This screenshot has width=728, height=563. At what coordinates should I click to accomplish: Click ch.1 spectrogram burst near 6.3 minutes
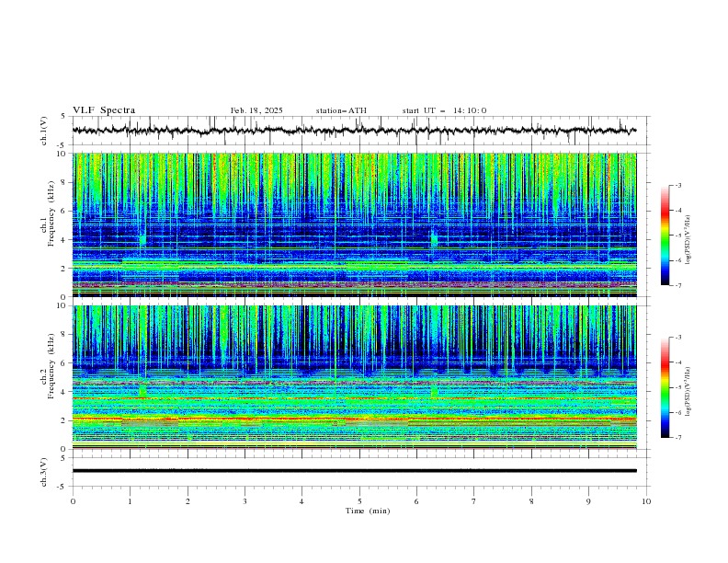[434, 239]
